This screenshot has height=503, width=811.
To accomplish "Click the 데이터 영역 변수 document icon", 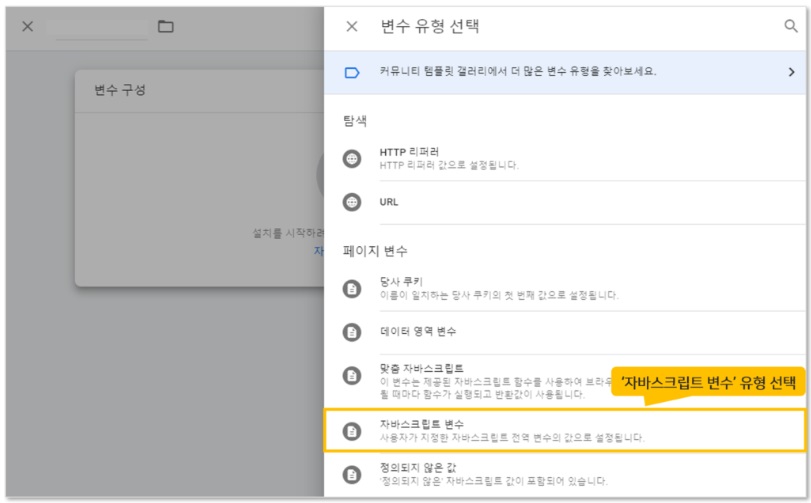I will pyautogui.click(x=352, y=332).
